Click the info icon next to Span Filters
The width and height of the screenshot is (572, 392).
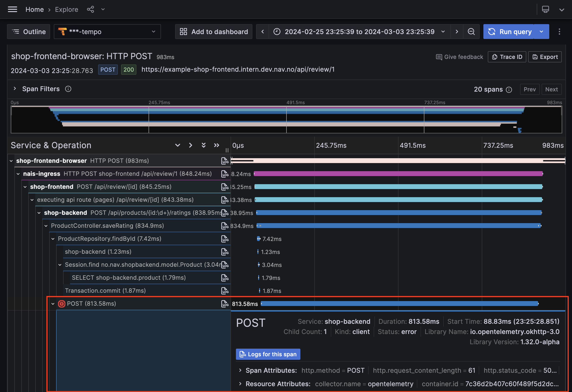[68, 89]
